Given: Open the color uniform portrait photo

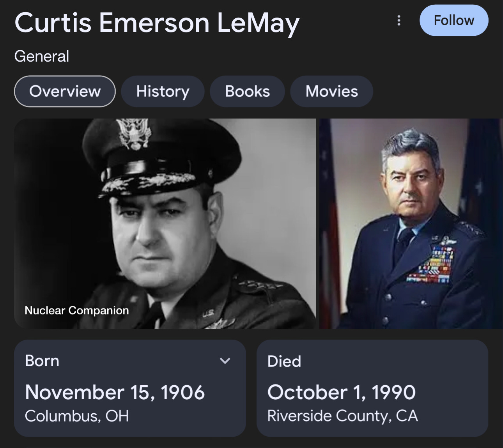Looking at the screenshot, I should [x=411, y=223].
